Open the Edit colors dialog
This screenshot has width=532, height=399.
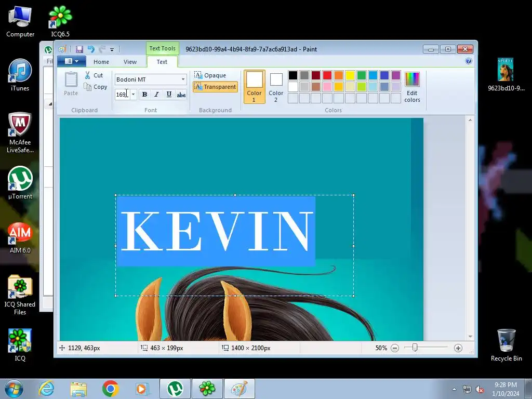pos(412,87)
